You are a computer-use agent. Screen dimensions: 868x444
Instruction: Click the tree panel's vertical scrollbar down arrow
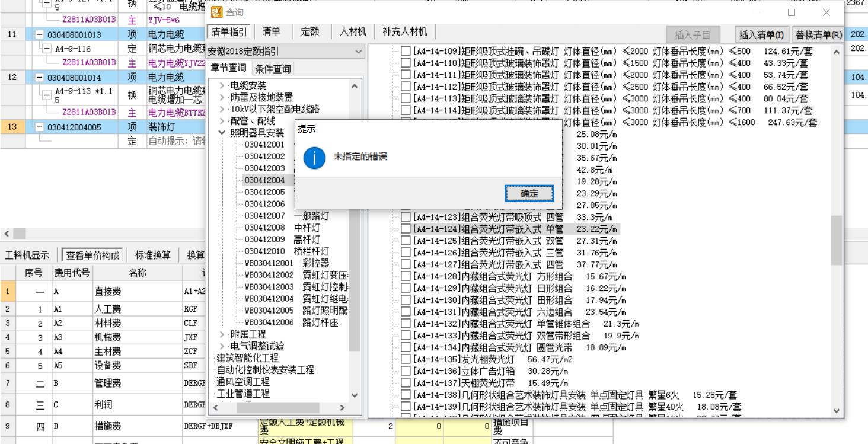pyautogui.click(x=355, y=395)
